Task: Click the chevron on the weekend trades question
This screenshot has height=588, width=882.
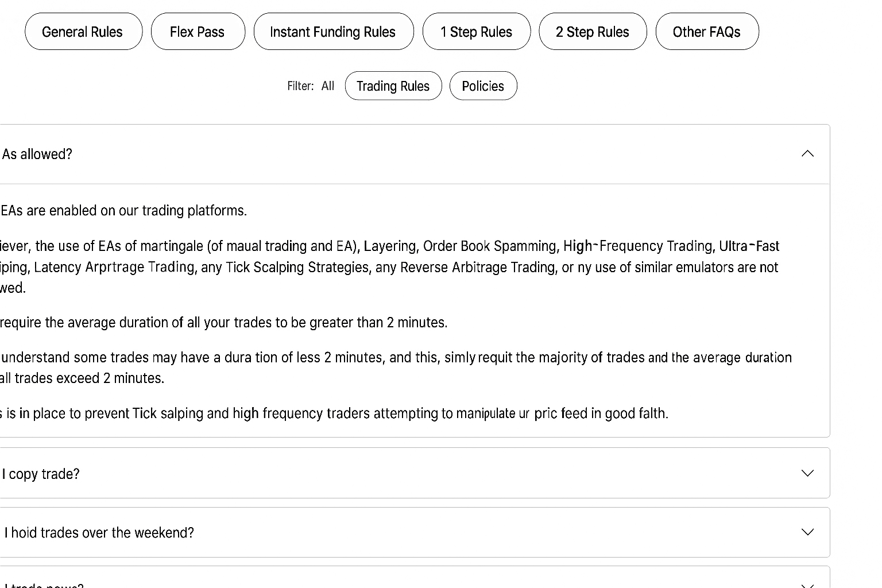Action: [807, 532]
